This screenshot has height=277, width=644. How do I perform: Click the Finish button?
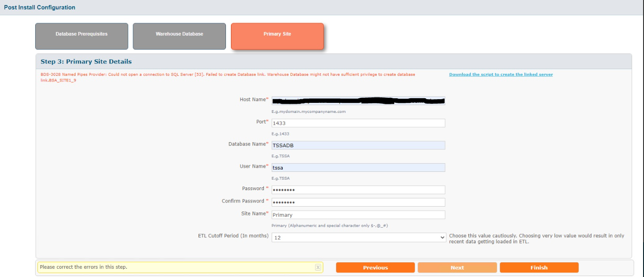click(539, 268)
